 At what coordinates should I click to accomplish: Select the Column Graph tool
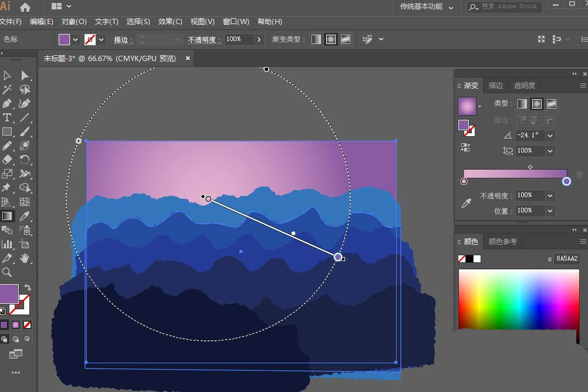tap(7, 244)
